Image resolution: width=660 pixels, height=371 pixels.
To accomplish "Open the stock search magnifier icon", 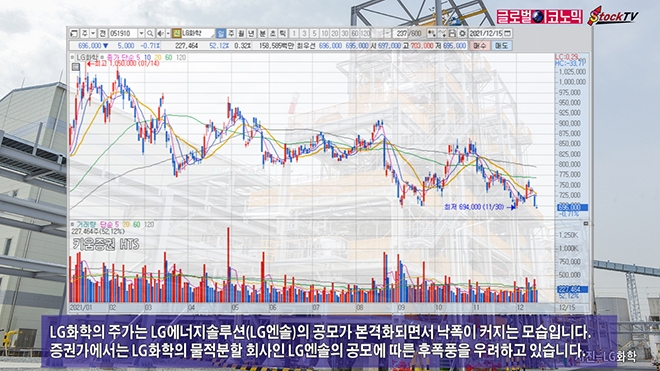I will click(150, 33).
